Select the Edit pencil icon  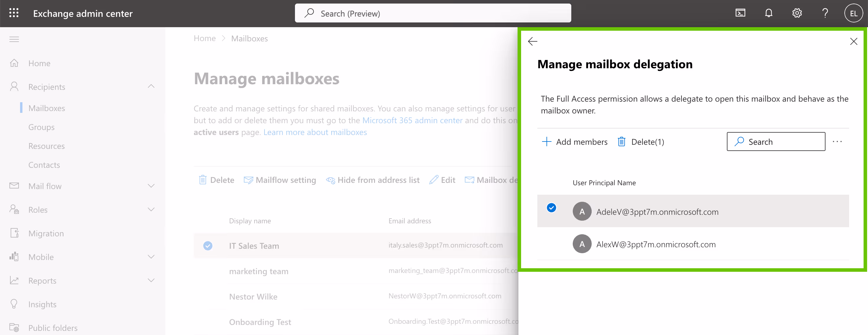click(x=435, y=180)
